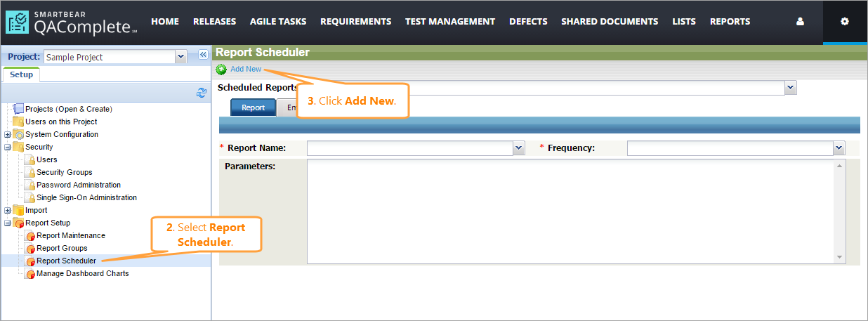Click the Single Sign-On Administration lock icon
The width and height of the screenshot is (868, 321).
(x=29, y=197)
